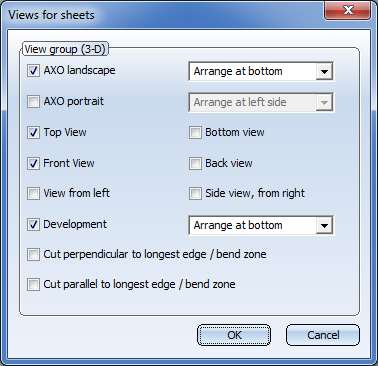The width and height of the screenshot is (378, 366).
Task: Uncheck the Top View option
Action: (x=33, y=132)
